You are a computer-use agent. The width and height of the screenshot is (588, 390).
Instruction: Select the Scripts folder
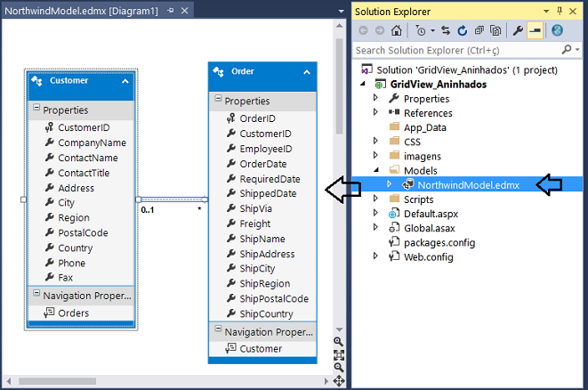418,199
